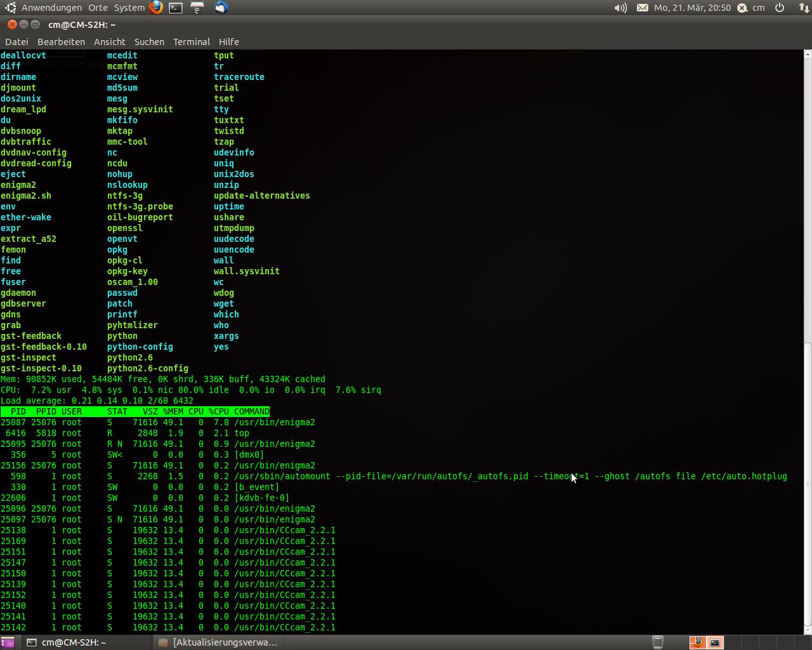Screen dimensions: 812x650
Task: Launch Thunderbird mail from top panel
Action: click(221, 8)
